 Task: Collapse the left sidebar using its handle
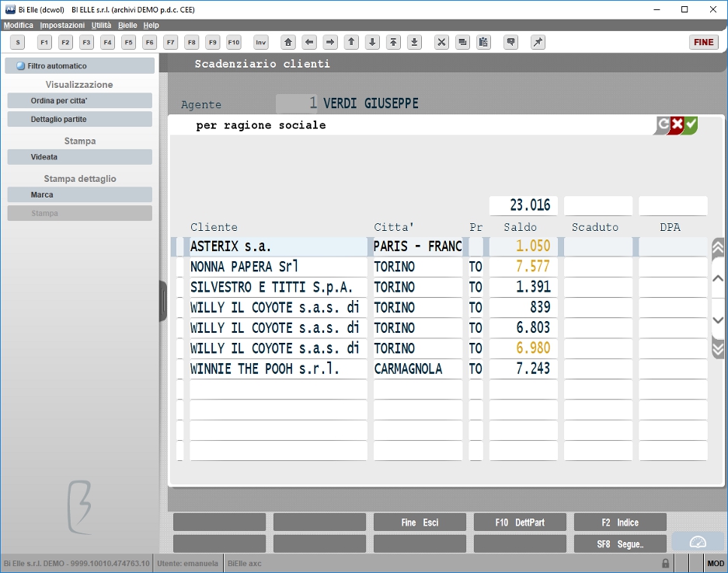163,301
